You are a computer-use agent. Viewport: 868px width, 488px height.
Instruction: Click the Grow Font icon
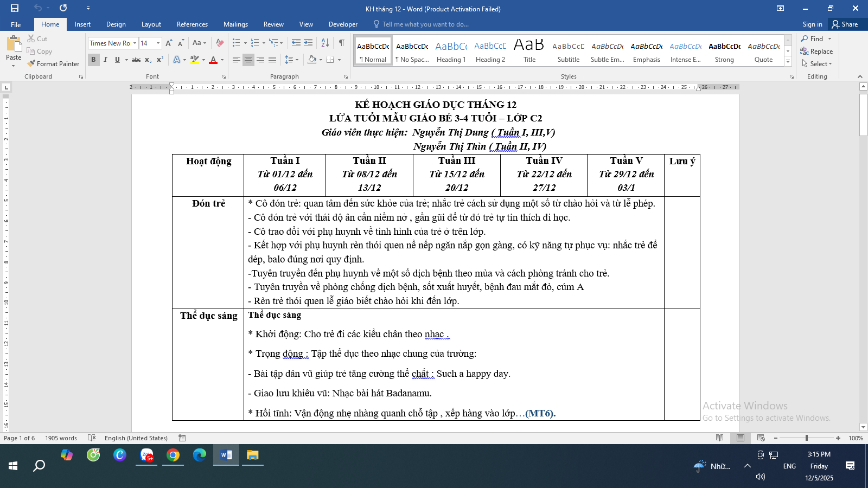tap(169, 43)
